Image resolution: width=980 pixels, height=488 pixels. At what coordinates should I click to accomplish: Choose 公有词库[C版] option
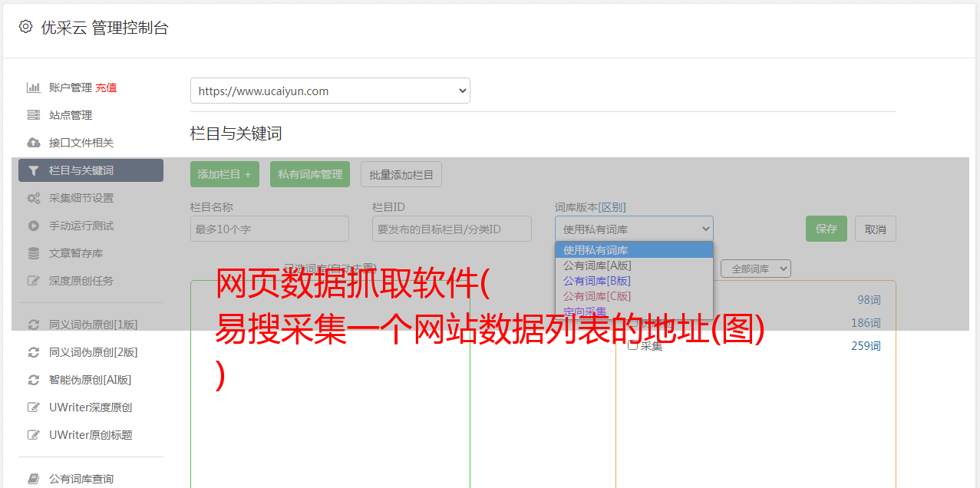634,296
